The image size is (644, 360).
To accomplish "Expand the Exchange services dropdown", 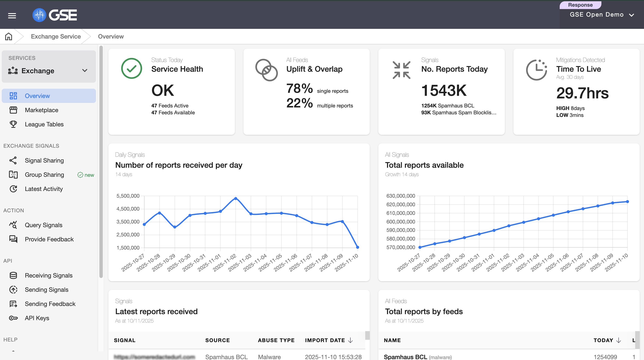I will click(85, 71).
